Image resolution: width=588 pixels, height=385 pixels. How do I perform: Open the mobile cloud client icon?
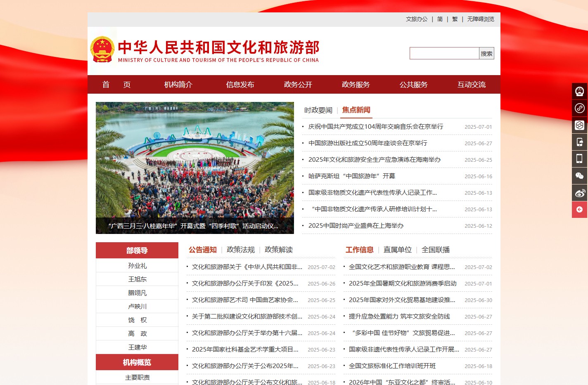coord(580,142)
